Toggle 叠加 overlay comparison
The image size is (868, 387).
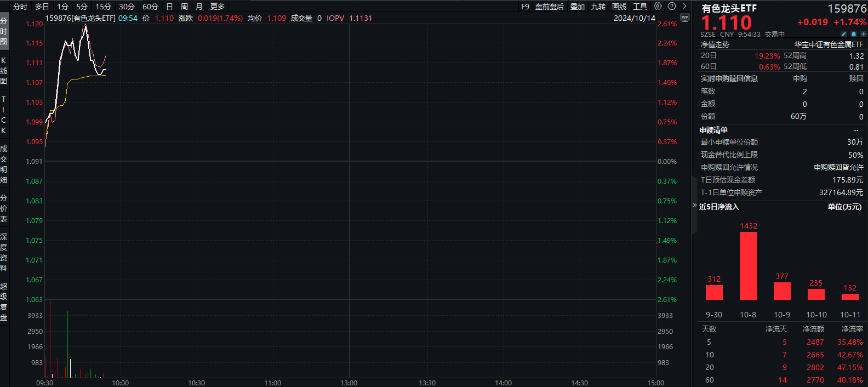[578, 7]
